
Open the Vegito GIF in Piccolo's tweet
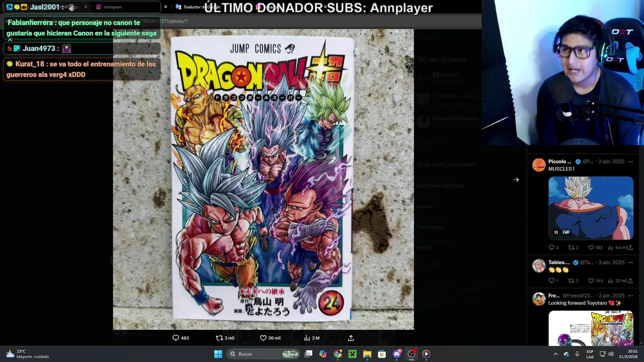591,207
